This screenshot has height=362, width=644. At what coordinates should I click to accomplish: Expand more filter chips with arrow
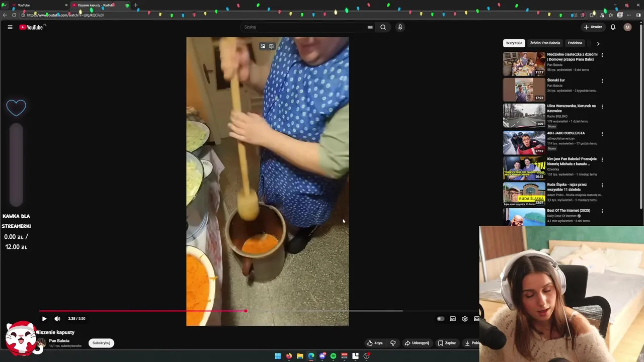click(598, 43)
